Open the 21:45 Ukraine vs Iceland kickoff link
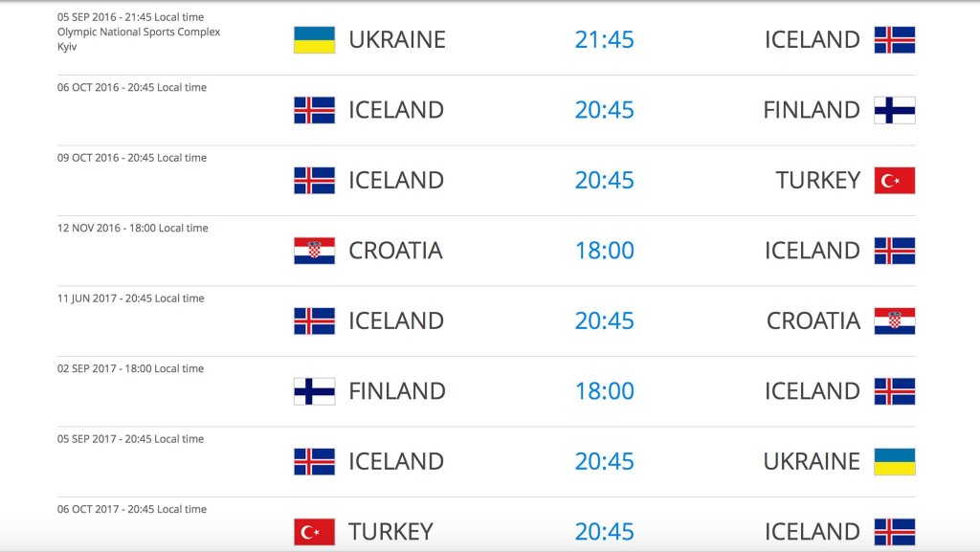 [x=604, y=39]
